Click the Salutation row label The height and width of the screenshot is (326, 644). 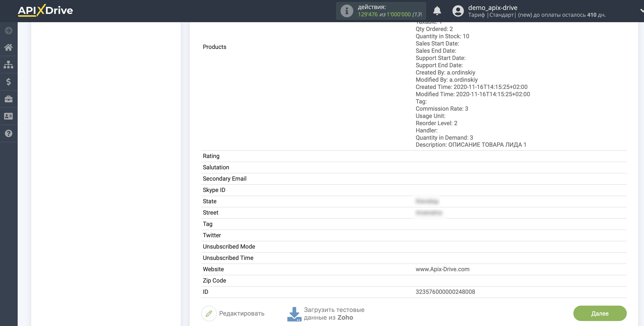click(x=216, y=167)
